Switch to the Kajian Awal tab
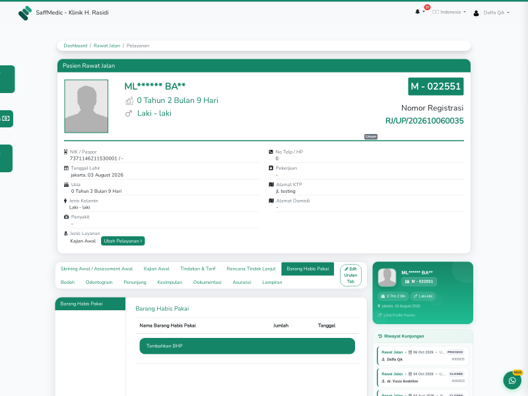This screenshot has width=528, height=396. (157, 269)
